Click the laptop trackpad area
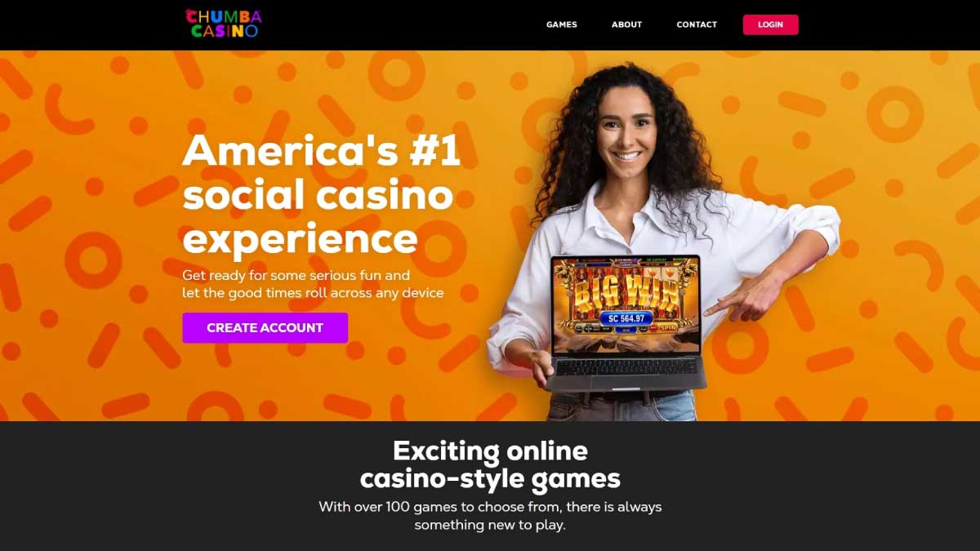 coord(626,382)
